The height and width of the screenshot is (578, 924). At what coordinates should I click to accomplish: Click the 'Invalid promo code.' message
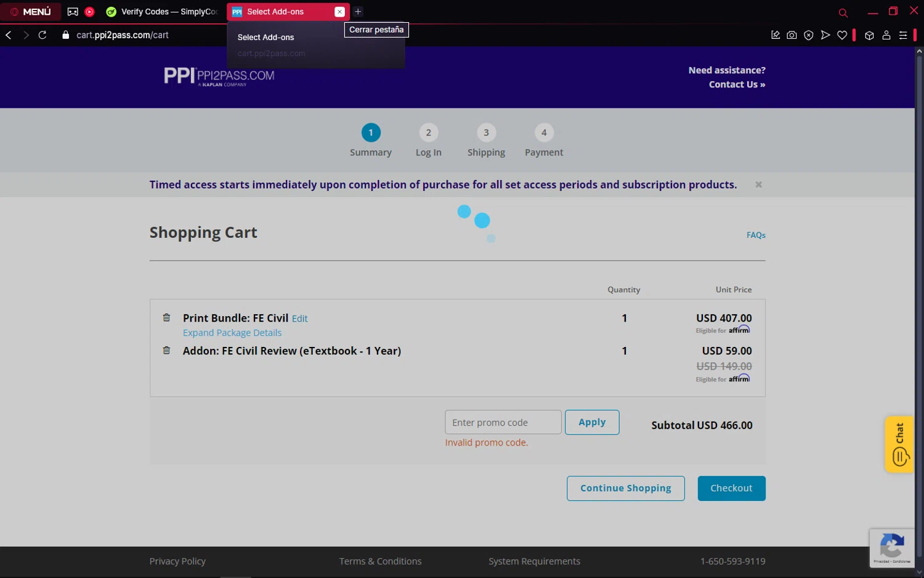487,442
